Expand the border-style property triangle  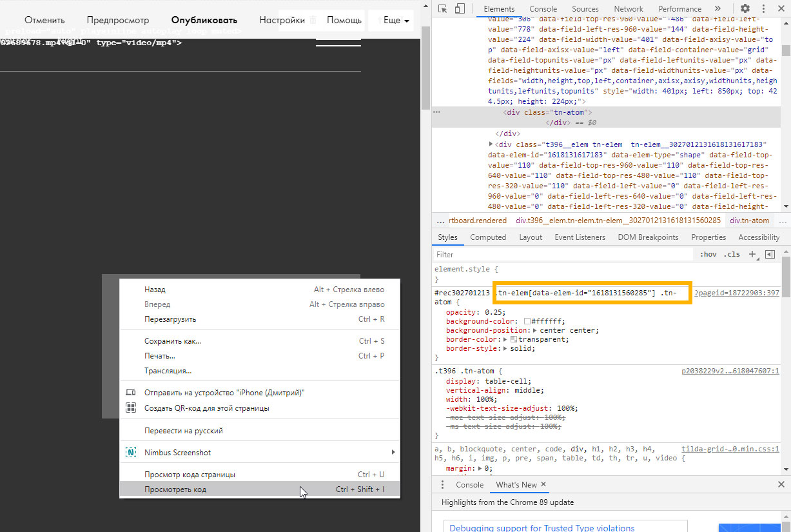pos(506,348)
